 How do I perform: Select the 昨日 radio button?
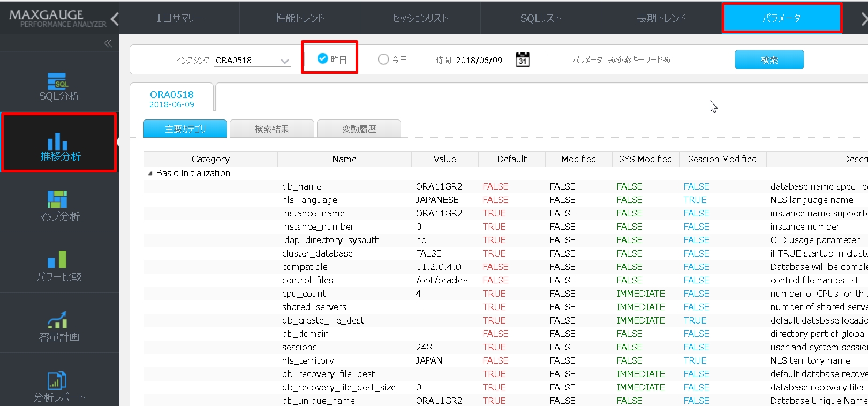click(x=322, y=58)
